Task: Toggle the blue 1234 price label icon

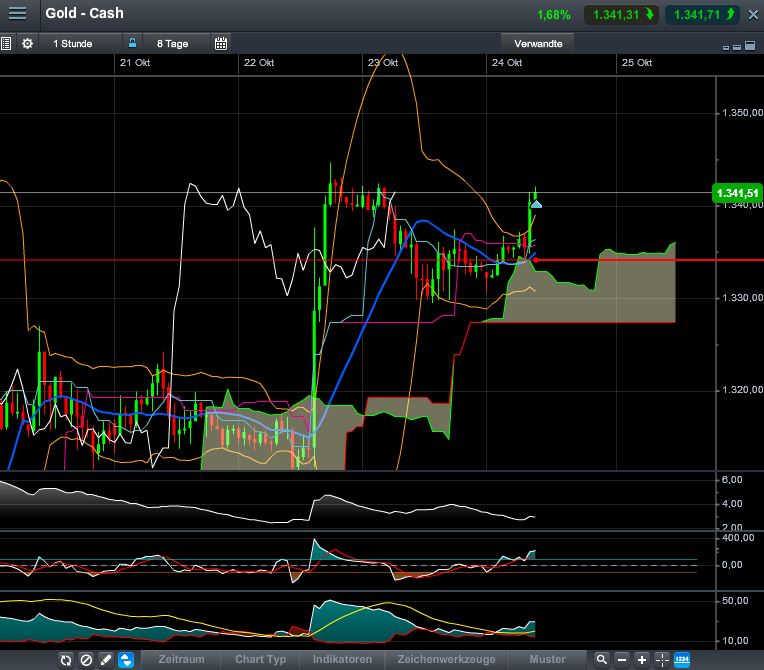Action: pos(682,660)
